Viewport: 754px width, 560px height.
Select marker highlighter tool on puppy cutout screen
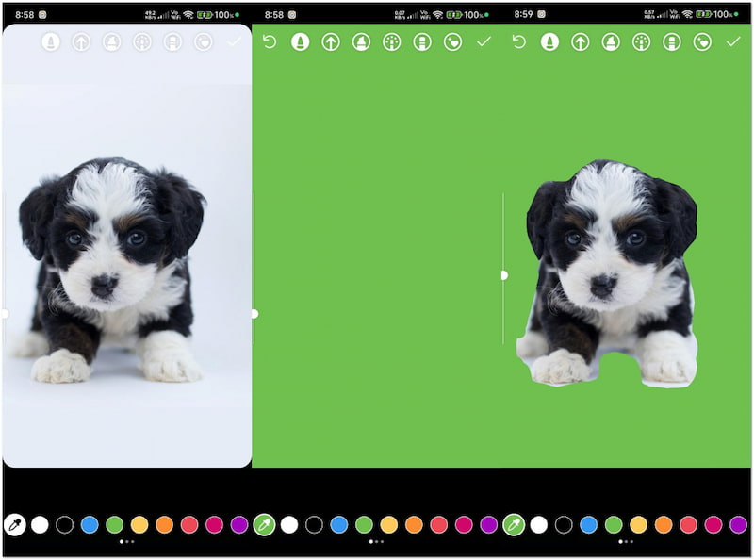pyautogui.click(x=611, y=42)
